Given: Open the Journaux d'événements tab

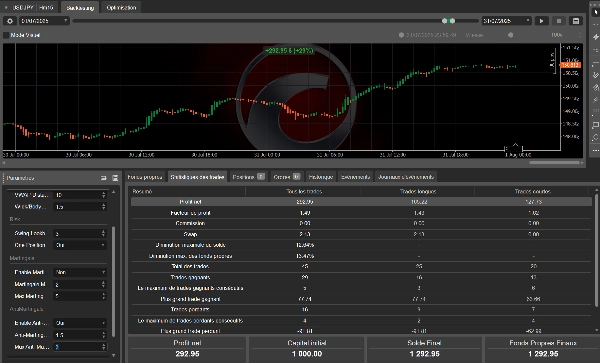Looking at the screenshot, I should (406, 177).
